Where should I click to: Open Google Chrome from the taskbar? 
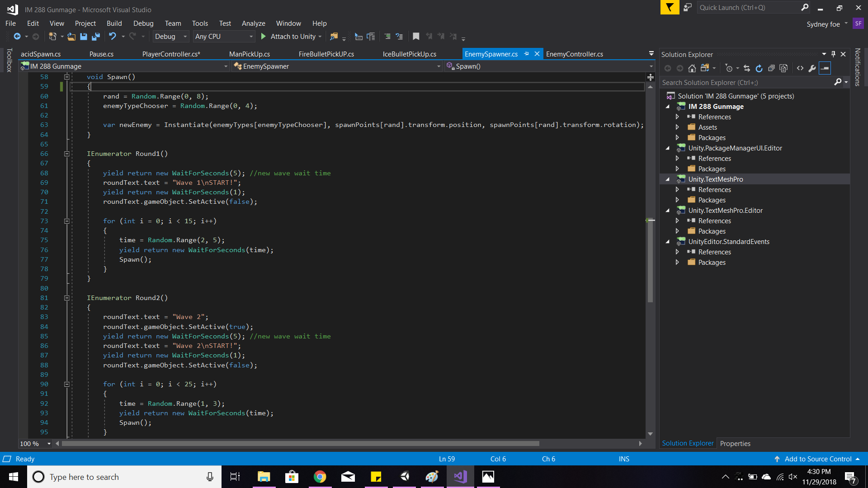[x=320, y=477]
